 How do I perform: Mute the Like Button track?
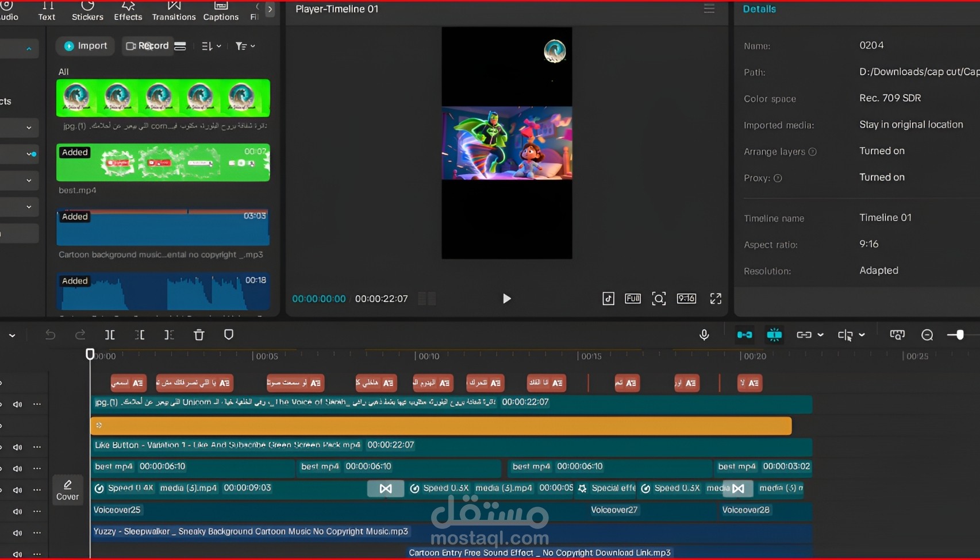point(18,447)
